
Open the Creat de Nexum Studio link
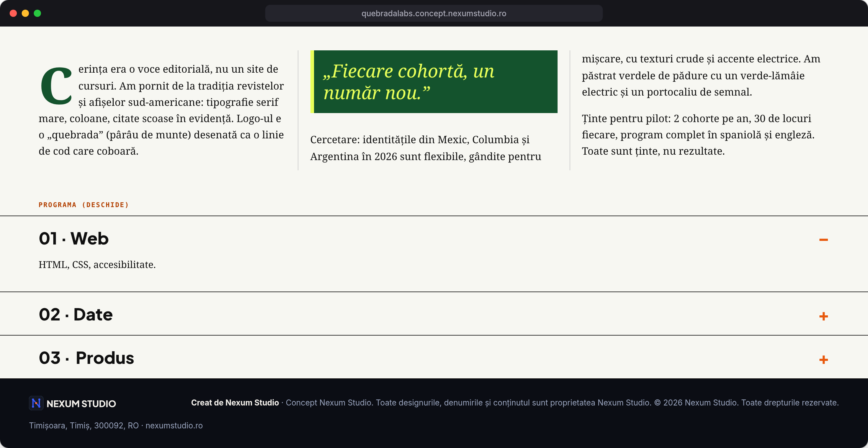pos(235,402)
